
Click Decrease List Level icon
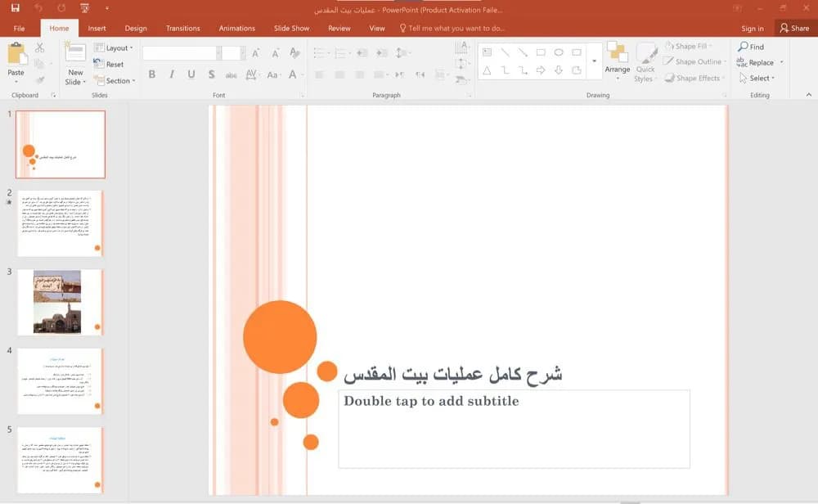[362, 52]
